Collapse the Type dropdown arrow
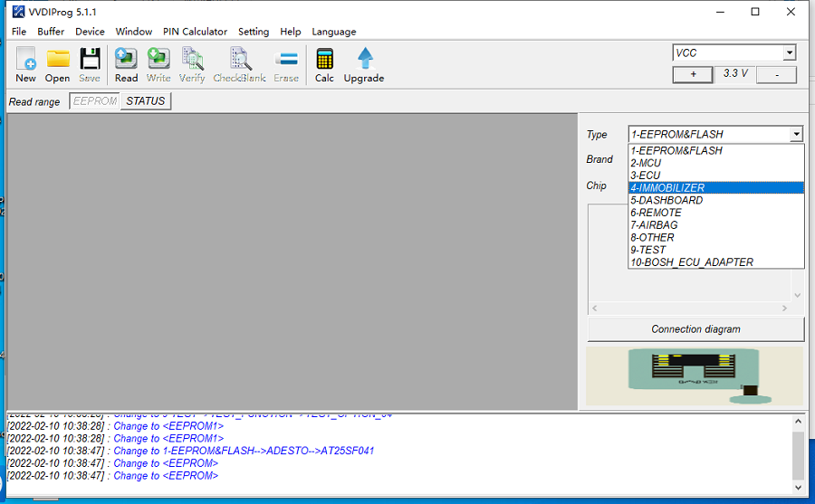The height and width of the screenshot is (504, 815). [x=796, y=135]
